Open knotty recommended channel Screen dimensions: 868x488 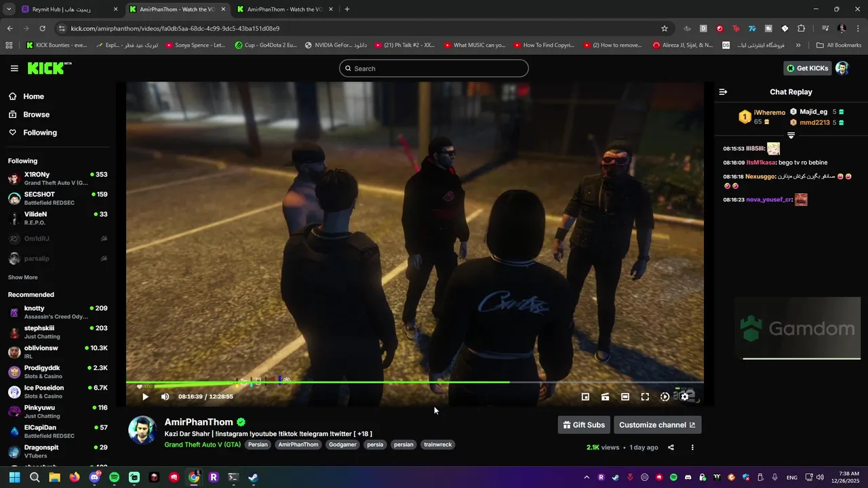(58, 312)
